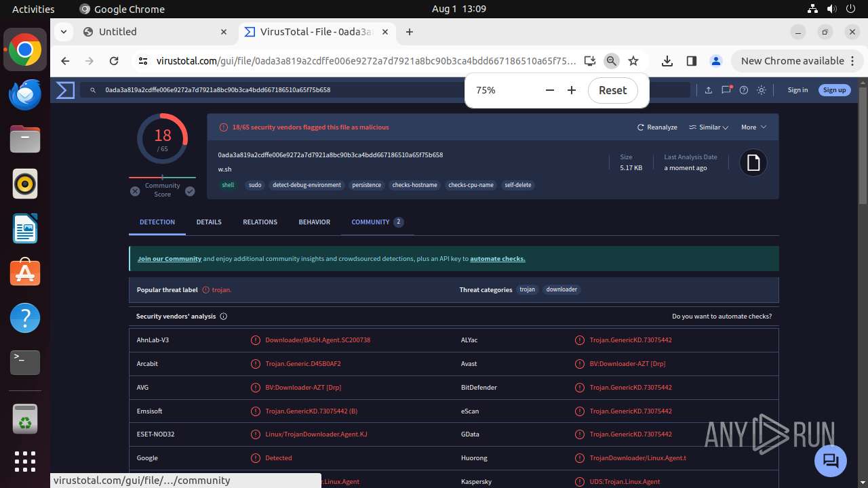Open Chrome downloads icon
Viewport: 868px width, 488px height.
[x=667, y=61]
